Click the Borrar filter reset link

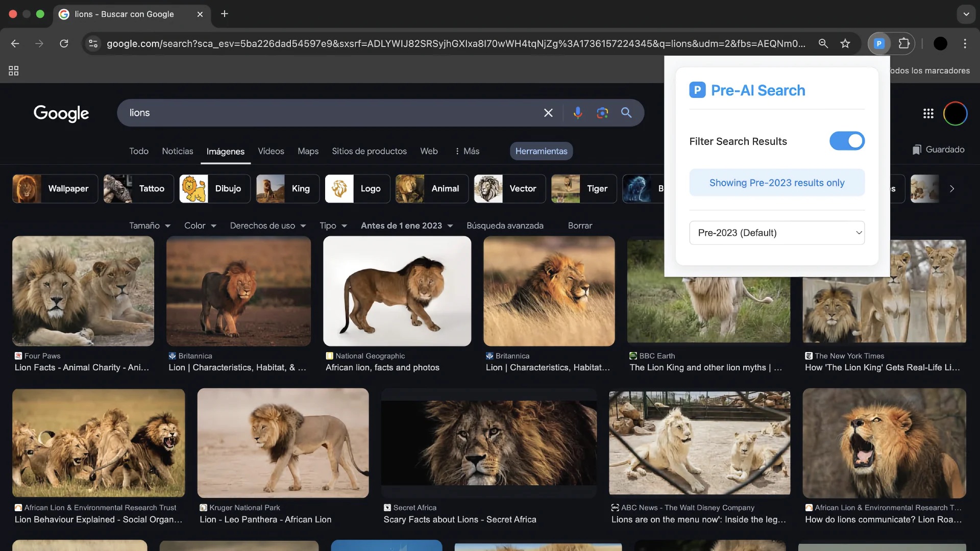pyautogui.click(x=579, y=226)
